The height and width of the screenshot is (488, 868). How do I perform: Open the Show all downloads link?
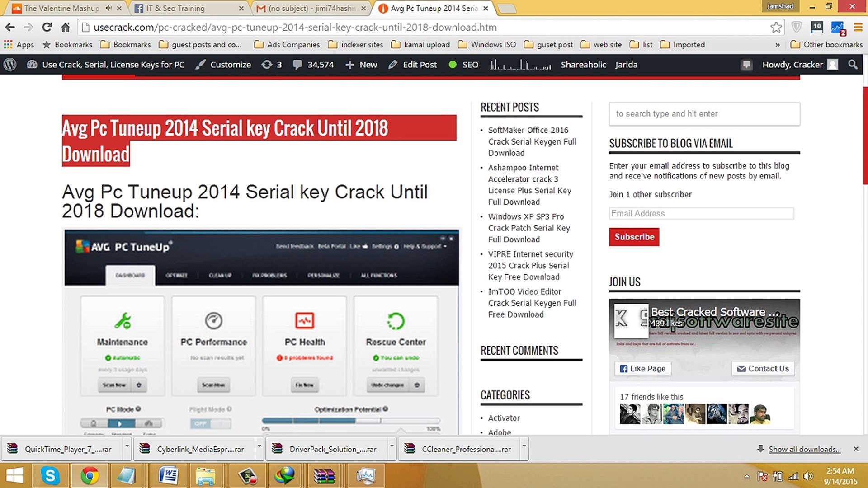pyautogui.click(x=804, y=449)
